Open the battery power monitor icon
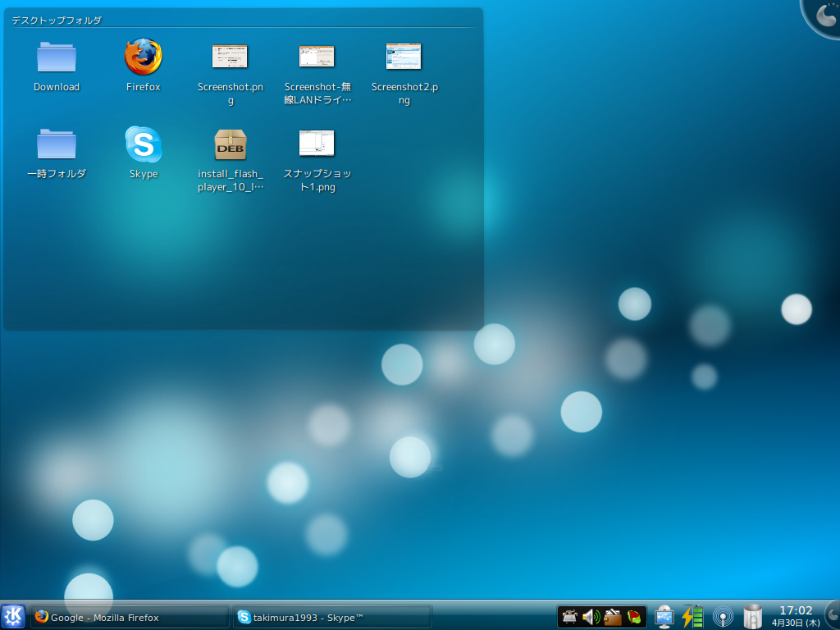Image resolution: width=840 pixels, height=630 pixels. point(692,616)
